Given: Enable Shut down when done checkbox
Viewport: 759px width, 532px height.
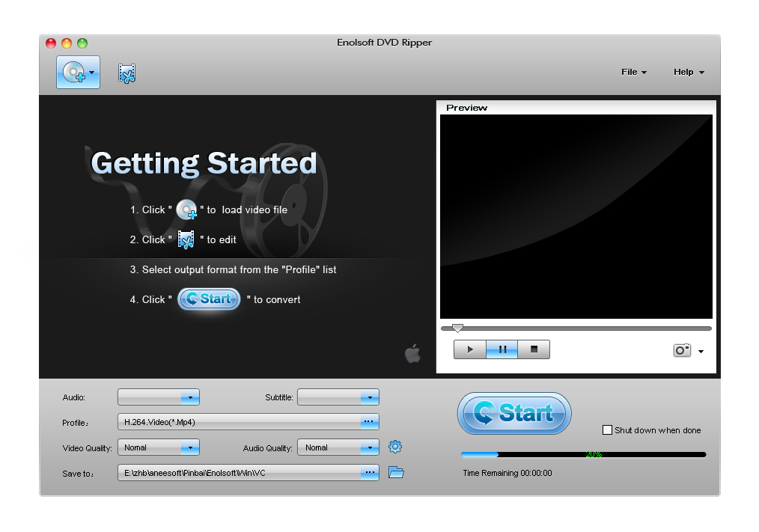Looking at the screenshot, I should [x=607, y=429].
